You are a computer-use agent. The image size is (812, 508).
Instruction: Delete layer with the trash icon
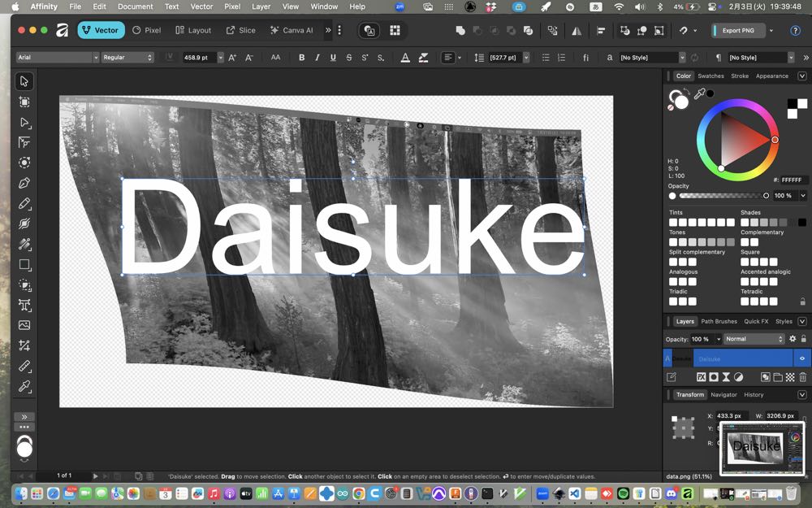[803, 377]
